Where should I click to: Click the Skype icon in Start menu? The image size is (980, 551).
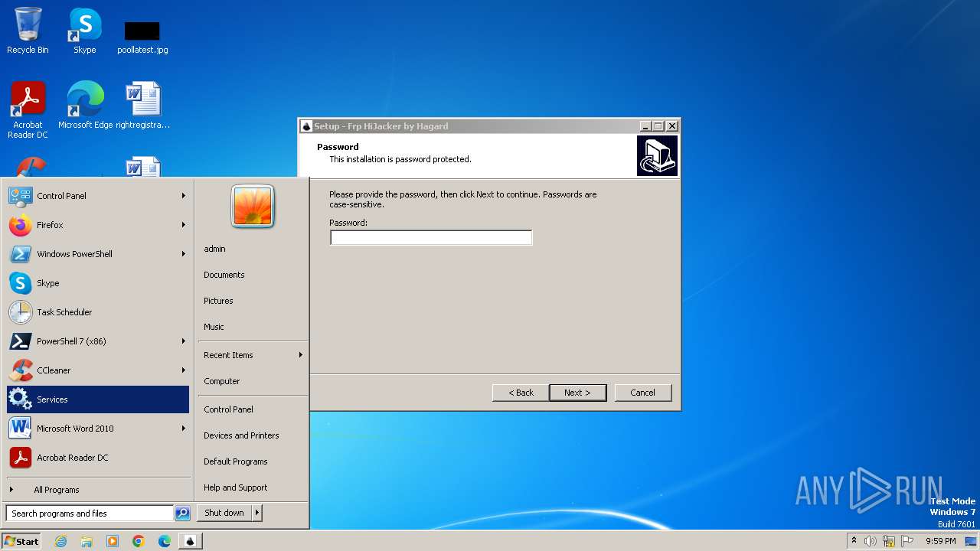coord(20,283)
